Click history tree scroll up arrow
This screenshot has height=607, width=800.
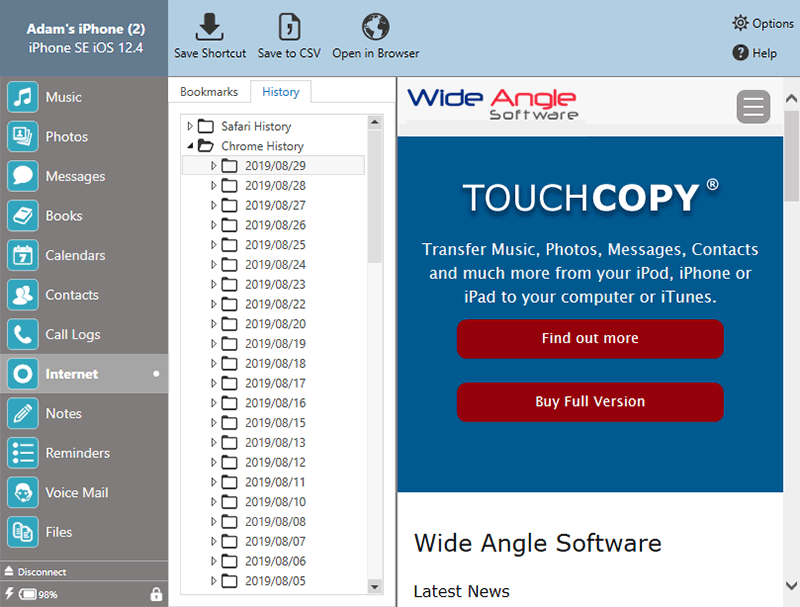pos(375,122)
